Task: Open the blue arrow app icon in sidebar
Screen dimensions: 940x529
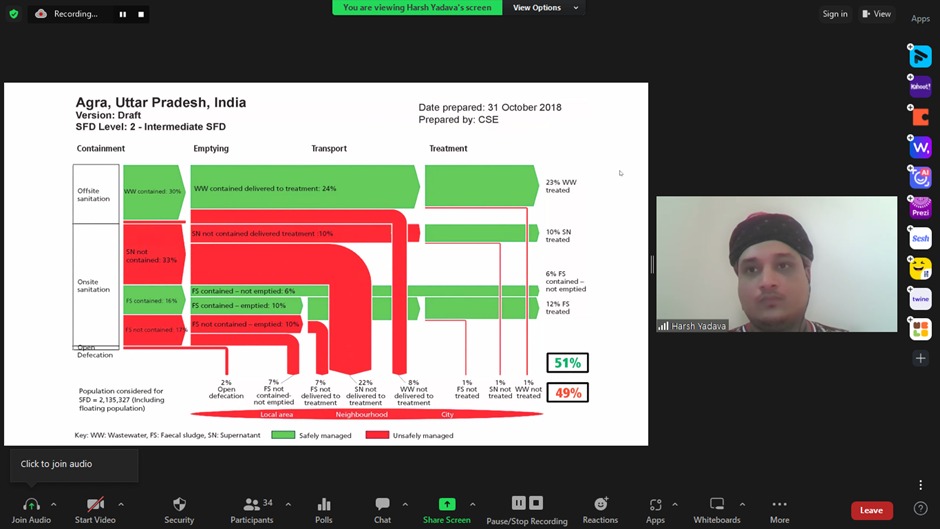Action: pos(920,56)
